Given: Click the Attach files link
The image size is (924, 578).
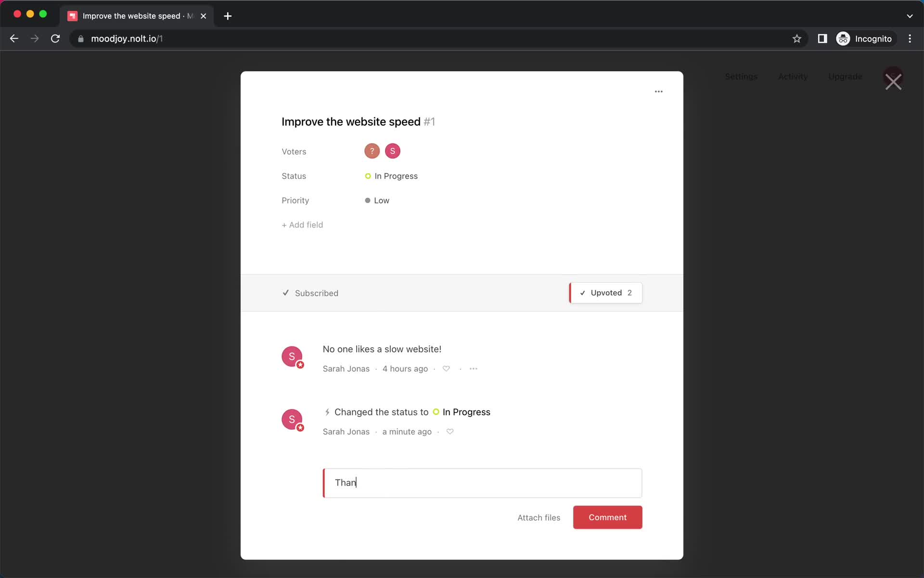Looking at the screenshot, I should tap(538, 517).
